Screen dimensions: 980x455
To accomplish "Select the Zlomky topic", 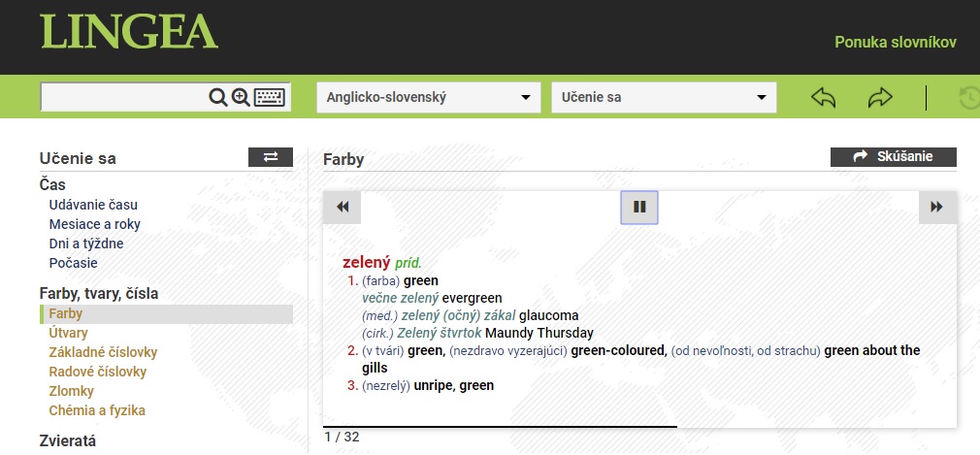I will [x=71, y=391].
